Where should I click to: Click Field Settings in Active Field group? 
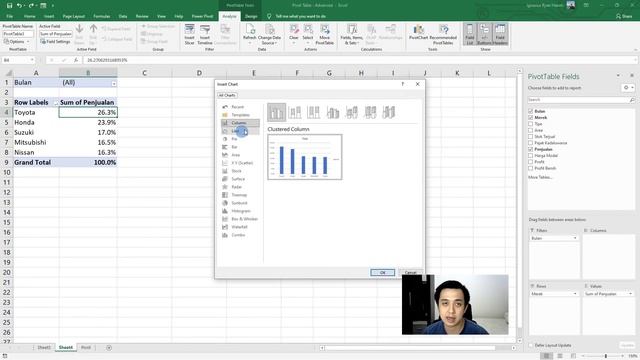(x=55, y=42)
